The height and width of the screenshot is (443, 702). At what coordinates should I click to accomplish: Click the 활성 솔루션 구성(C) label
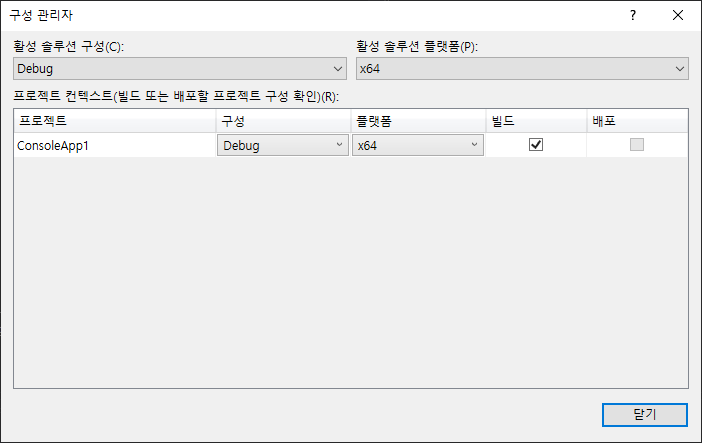pos(68,46)
